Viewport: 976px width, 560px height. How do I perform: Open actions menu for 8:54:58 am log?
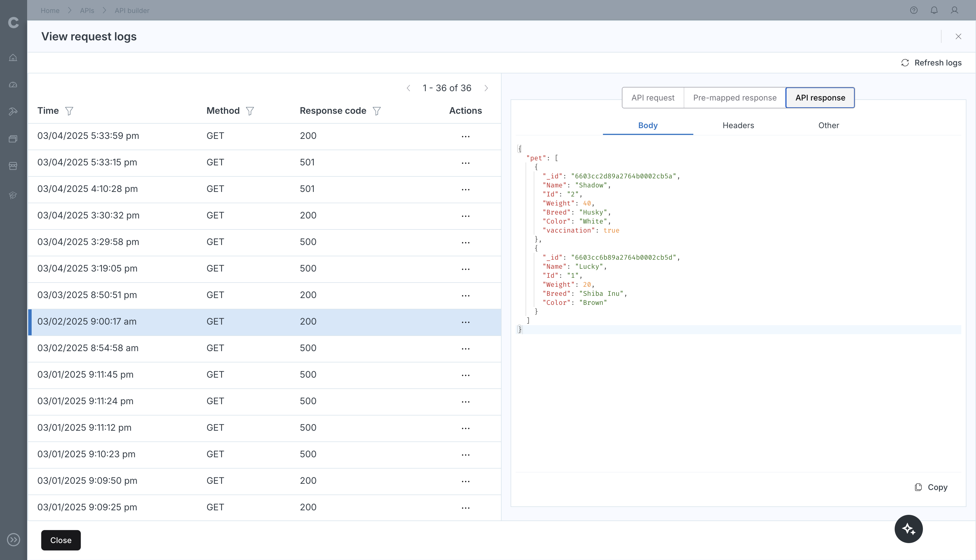point(465,349)
